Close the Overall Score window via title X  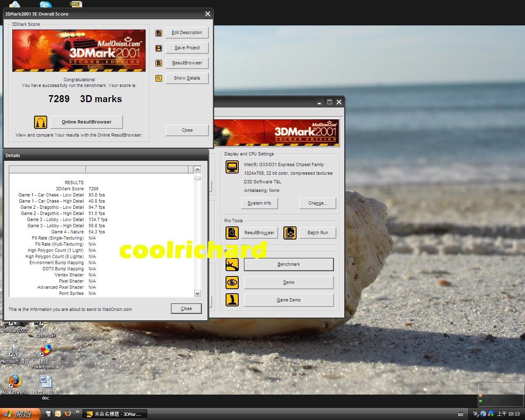208,14
